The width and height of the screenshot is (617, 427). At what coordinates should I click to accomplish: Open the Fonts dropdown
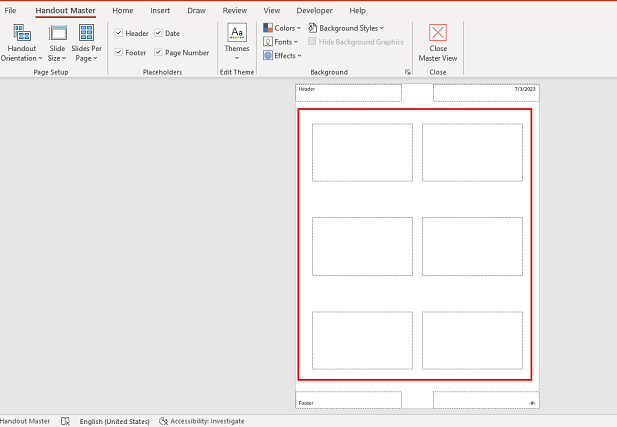click(x=281, y=42)
